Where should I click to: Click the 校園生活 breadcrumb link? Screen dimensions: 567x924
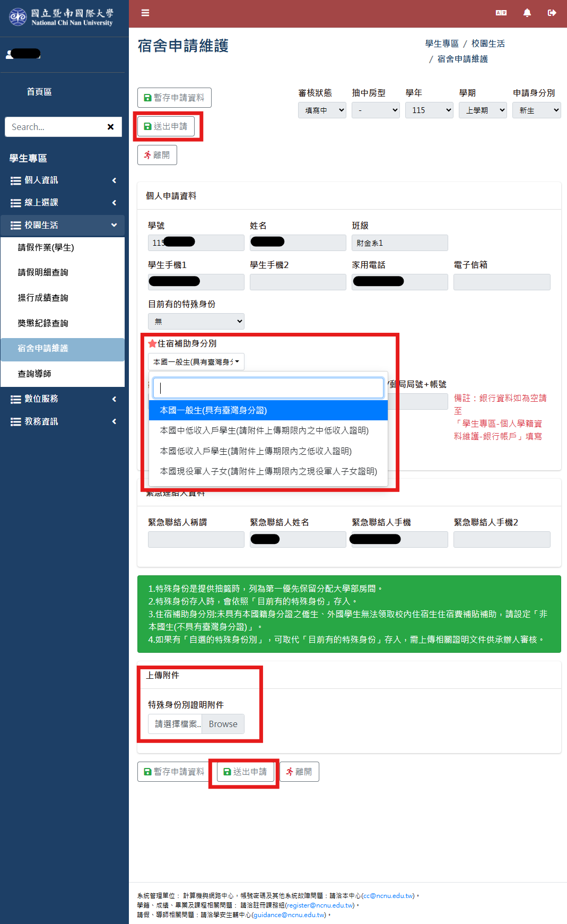point(488,44)
